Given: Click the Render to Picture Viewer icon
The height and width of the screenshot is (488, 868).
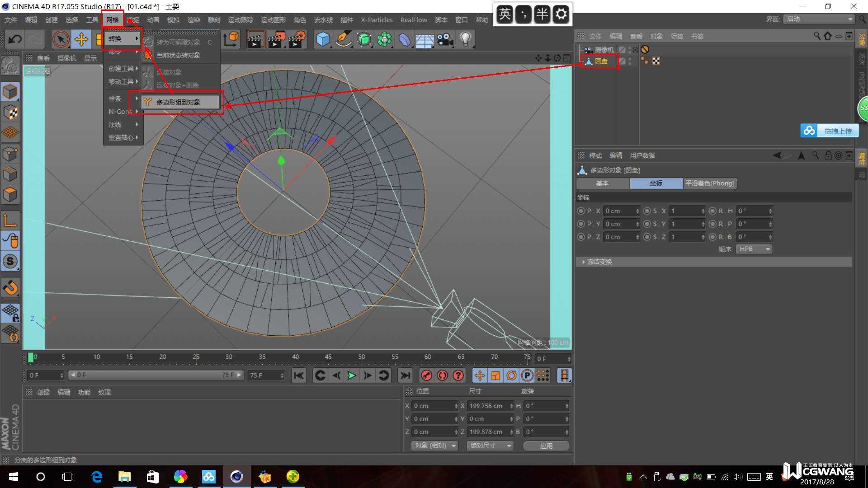Looking at the screenshot, I should 275,40.
